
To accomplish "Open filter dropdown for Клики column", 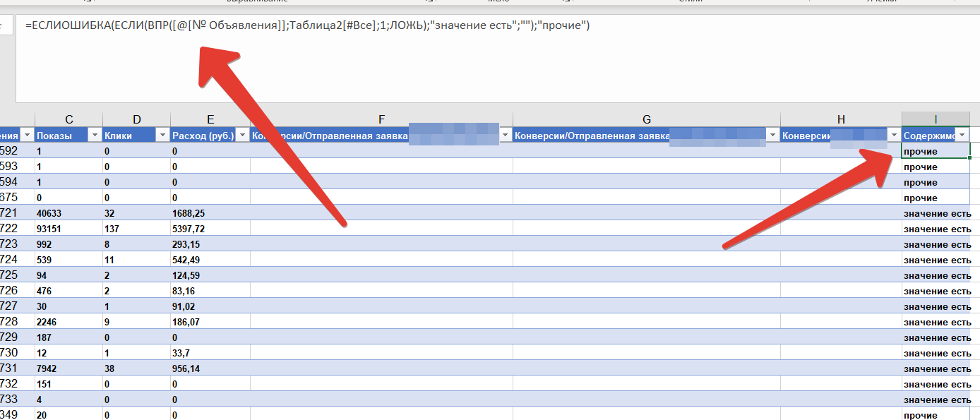I will (x=162, y=136).
